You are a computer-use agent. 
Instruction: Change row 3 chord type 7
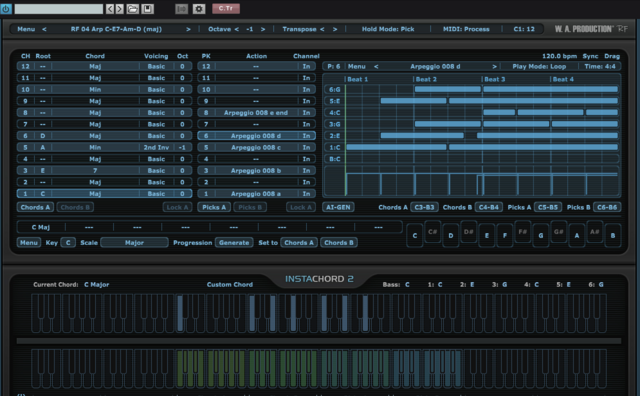coord(95,171)
